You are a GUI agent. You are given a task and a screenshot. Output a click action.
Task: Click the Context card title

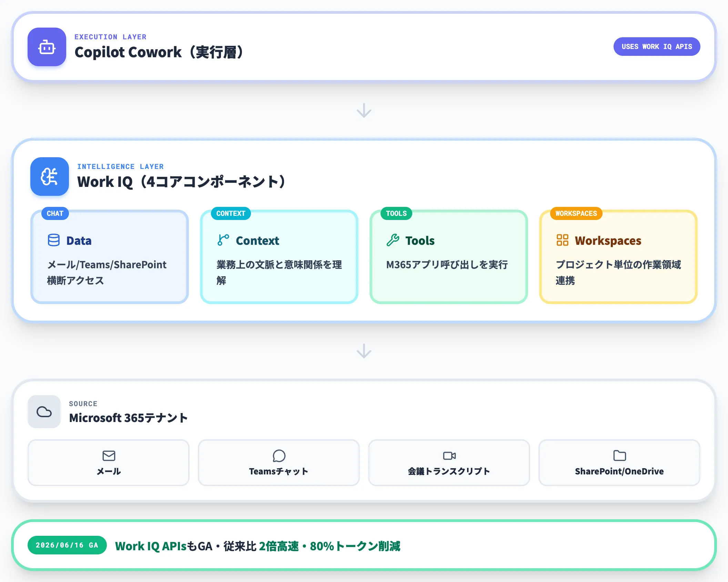pos(257,241)
